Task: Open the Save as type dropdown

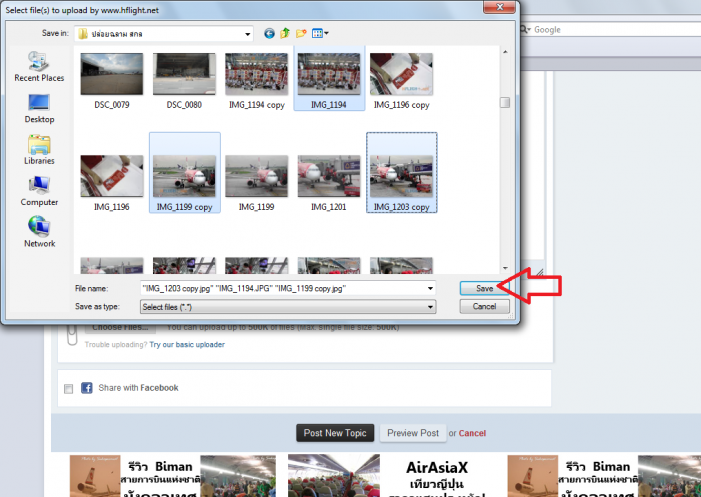Action: 430,307
